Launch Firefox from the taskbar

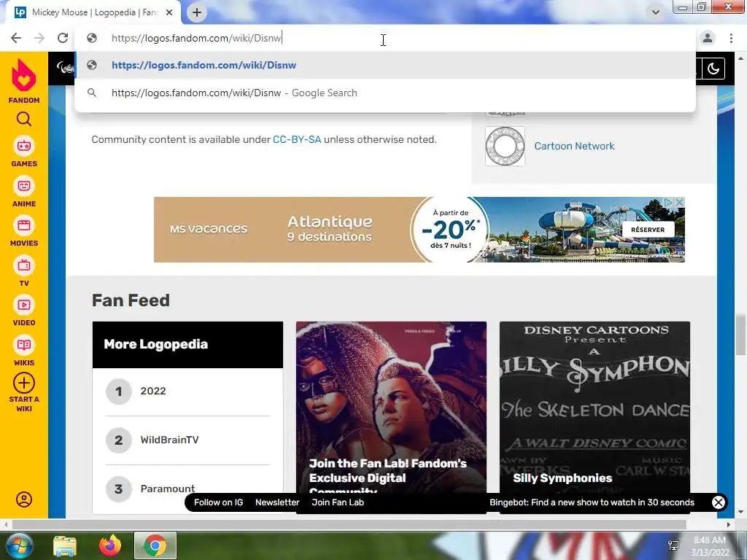click(110, 545)
